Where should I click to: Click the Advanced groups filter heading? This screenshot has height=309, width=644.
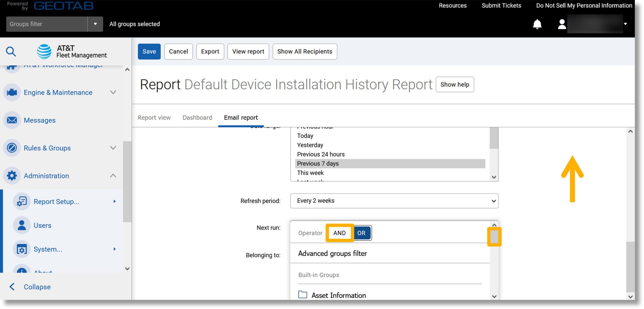click(332, 253)
